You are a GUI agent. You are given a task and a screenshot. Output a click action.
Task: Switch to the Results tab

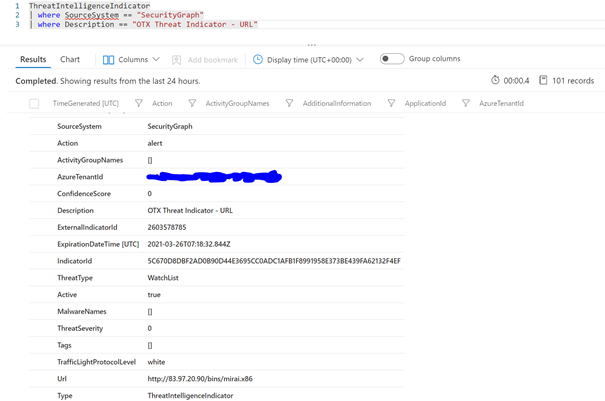(33, 60)
